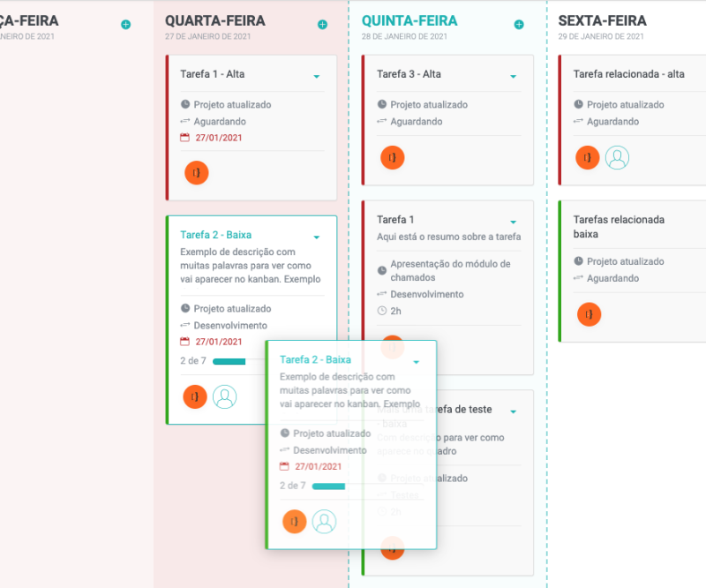Click orange avatar on Tarefa relacionada - alta card

(589, 157)
